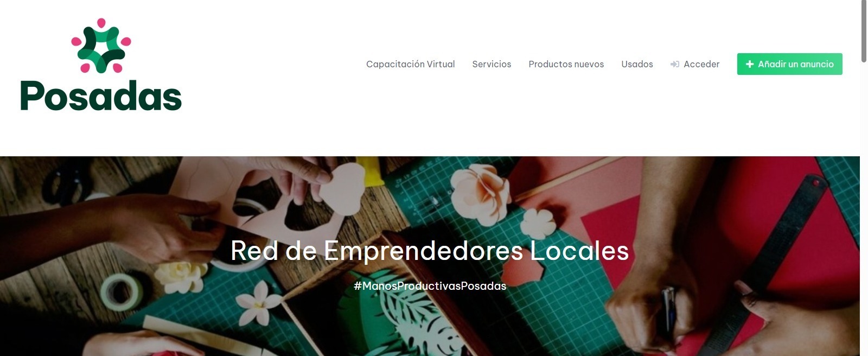Click the plus icon in the green button
This screenshot has width=868, height=356.
(x=750, y=64)
